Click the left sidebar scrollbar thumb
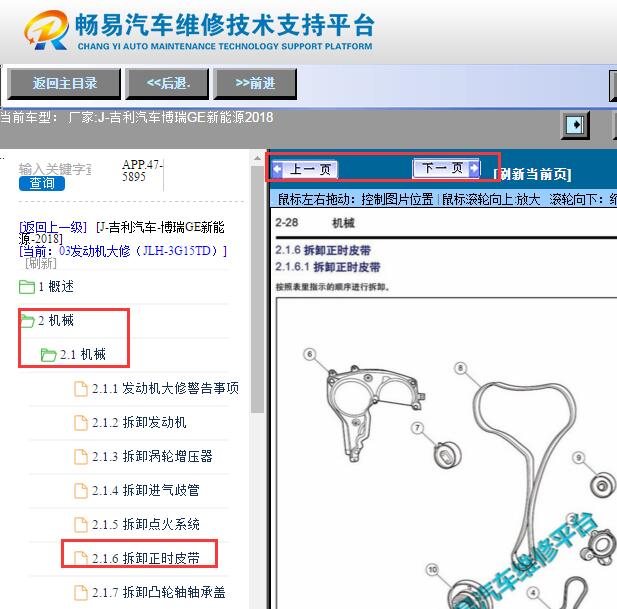The height and width of the screenshot is (609, 617). tap(257, 289)
